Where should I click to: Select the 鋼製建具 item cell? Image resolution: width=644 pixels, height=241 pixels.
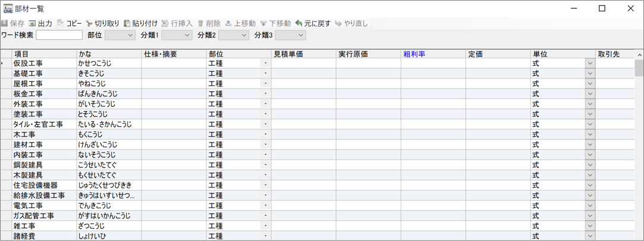tap(44, 165)
